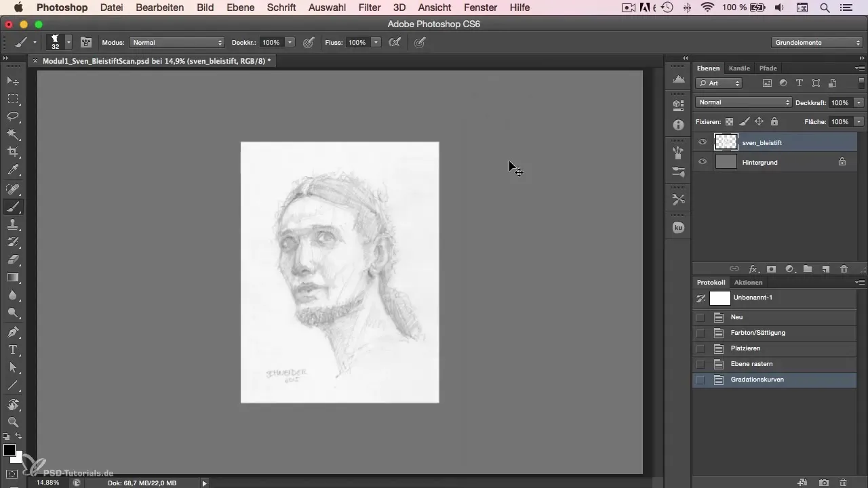The image size is (868, 488).
Task: Select the Rectangular Marquee tool
Action: tap(13, 99)
